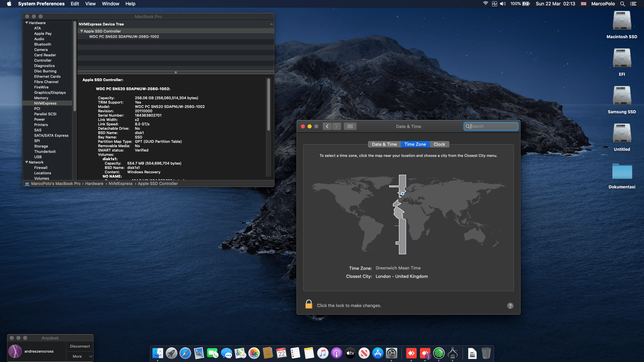Screen dimensions: 644x362
Task: Collapse the Hardware section in the sidebar
Action: 26,23
